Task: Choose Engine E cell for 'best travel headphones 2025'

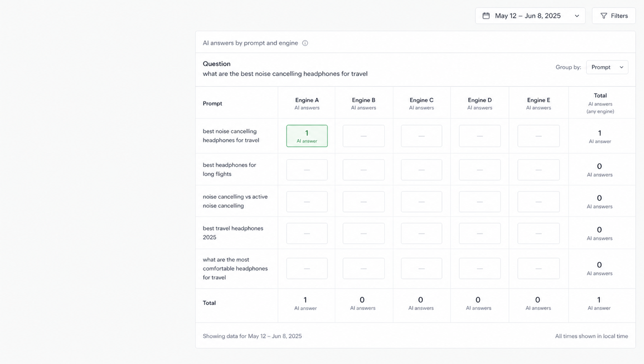Action: click(539, 233)
